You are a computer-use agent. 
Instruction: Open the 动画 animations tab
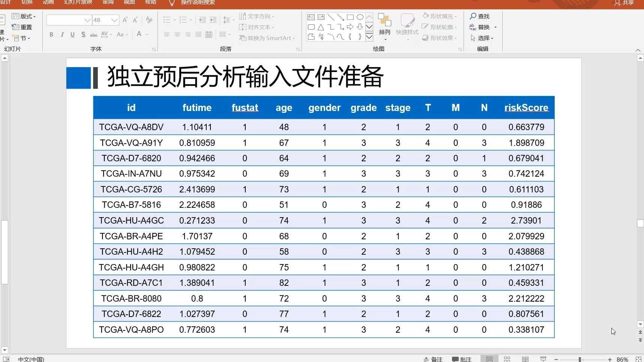pos(48,2)
